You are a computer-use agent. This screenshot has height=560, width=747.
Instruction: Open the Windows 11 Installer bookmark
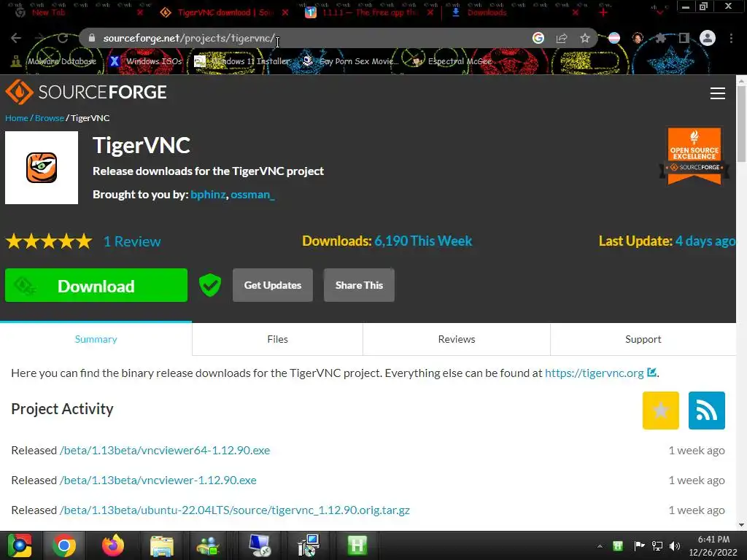pyautogui.click(x=242, y=61)
